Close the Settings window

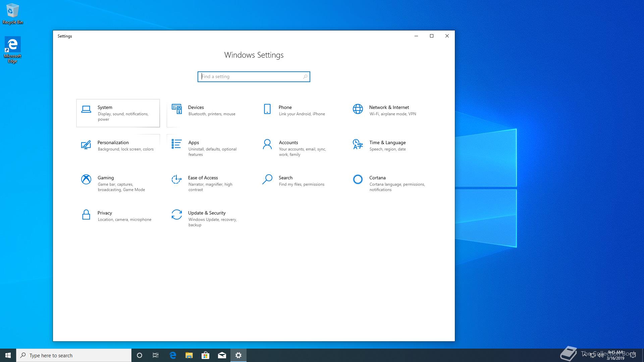point(447,36)
